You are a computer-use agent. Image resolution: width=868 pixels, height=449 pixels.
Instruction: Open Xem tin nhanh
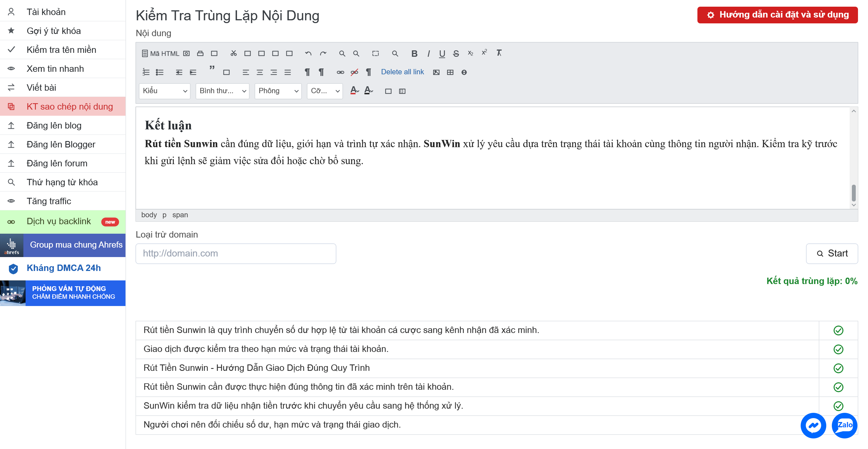[x=63, y=68]
